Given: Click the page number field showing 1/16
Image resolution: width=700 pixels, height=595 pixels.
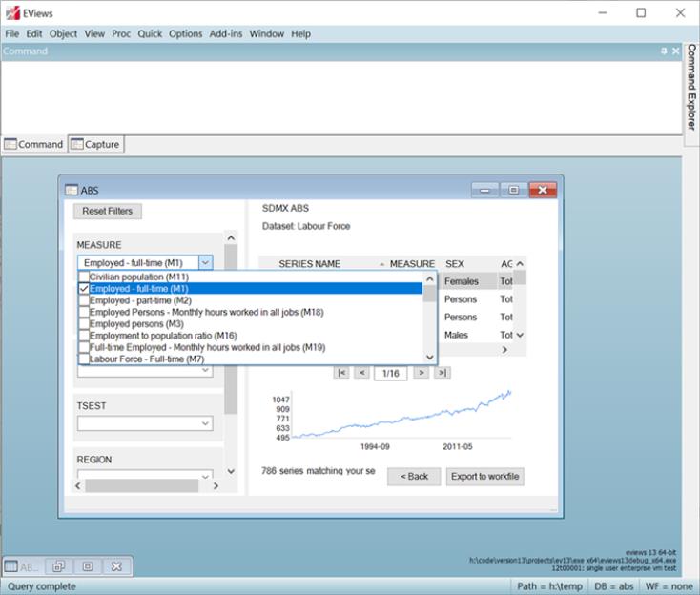Looking at the screenshot, I should click(391, 373).
